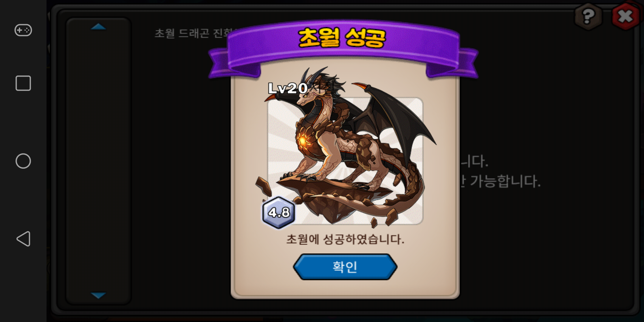Close the panel with the red X

click(x=626, y=16)
